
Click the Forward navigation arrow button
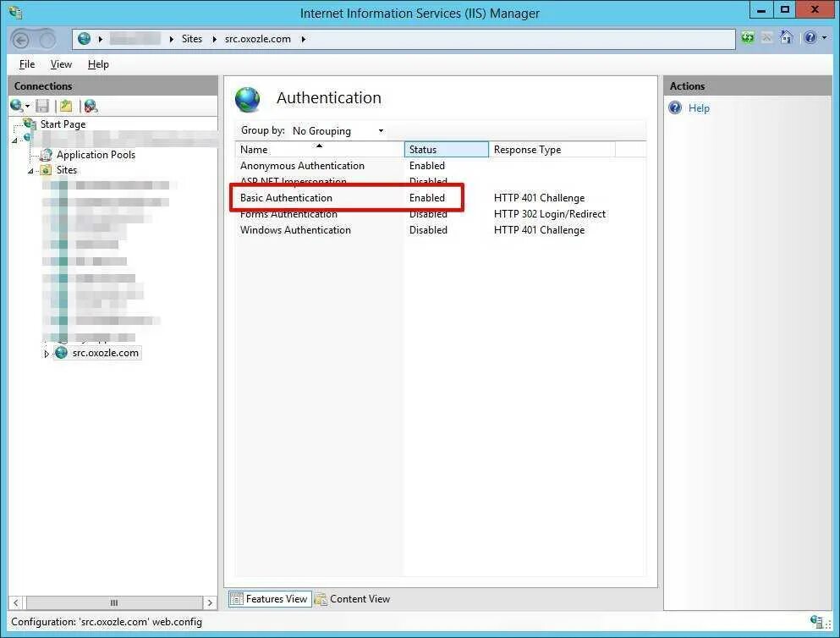click(47, 40)
